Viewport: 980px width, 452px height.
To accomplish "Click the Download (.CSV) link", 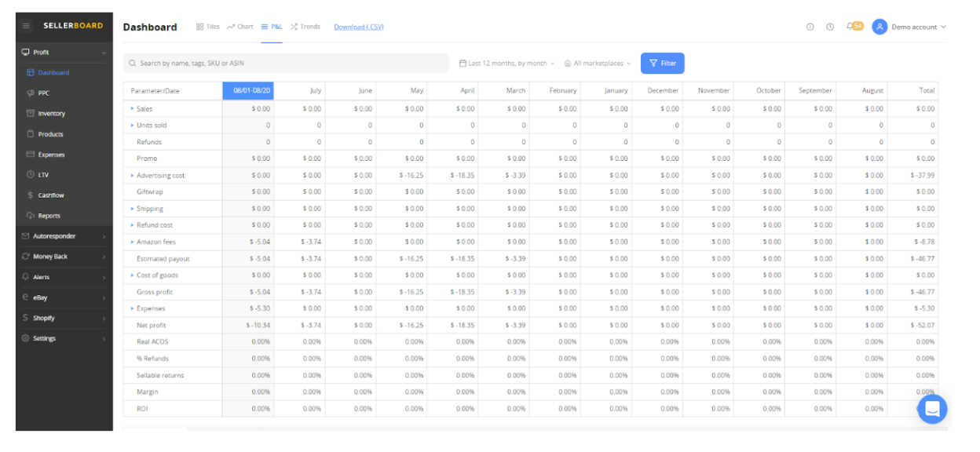I will [359, 27].
